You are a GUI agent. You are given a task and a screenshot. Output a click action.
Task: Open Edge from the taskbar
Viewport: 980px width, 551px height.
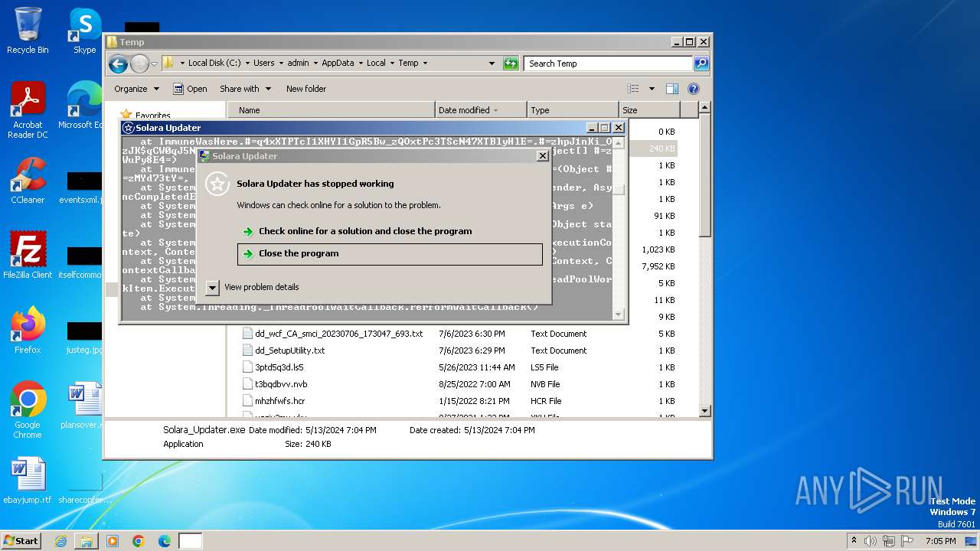click(x=165, y=541)
